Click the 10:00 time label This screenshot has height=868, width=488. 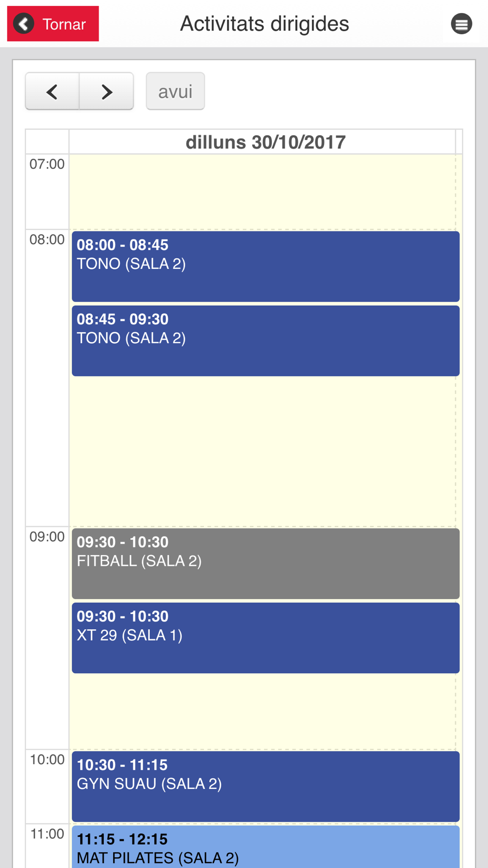pos(47,760)
